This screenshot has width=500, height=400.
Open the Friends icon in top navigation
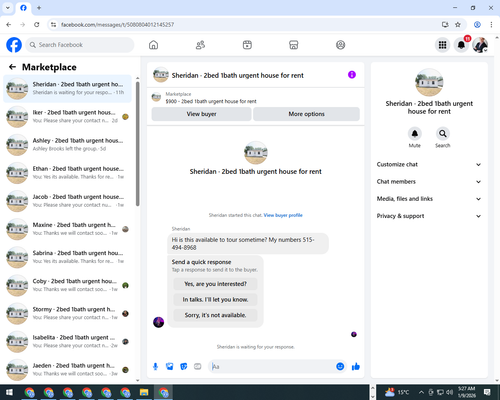[200, 45]
